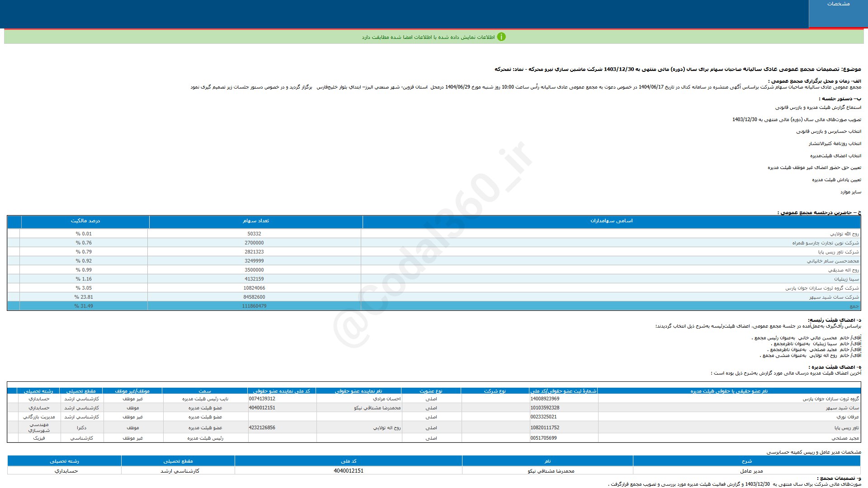This screenshot has height=488, width=868.
Task: Click registration number 10820111752 cell
Action: pyautogui.click(x=545, y=428)
